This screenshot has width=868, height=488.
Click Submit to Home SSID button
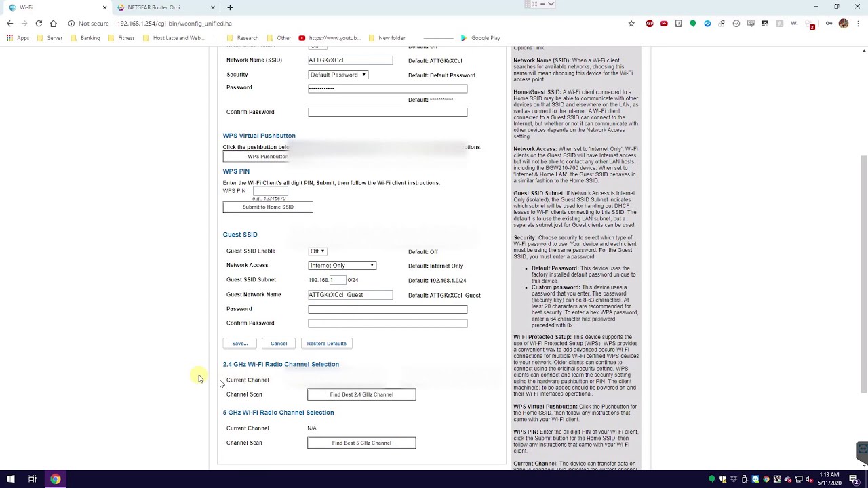click(268, 207)
